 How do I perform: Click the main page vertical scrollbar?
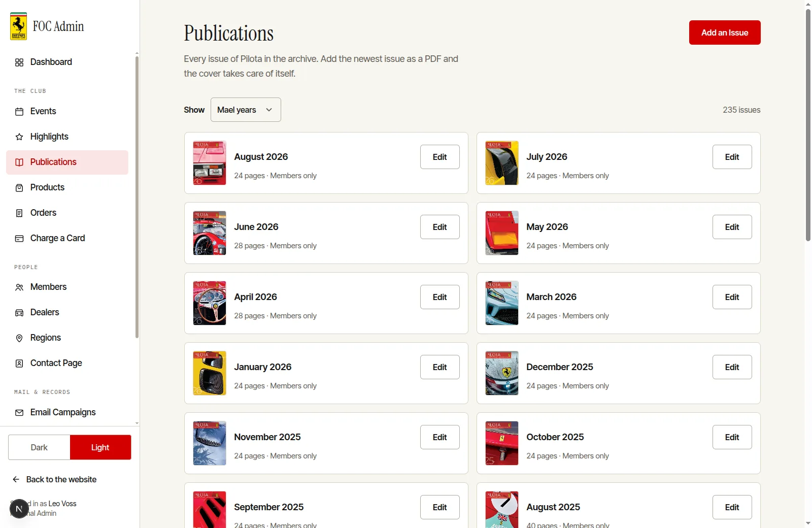(808, 125)
